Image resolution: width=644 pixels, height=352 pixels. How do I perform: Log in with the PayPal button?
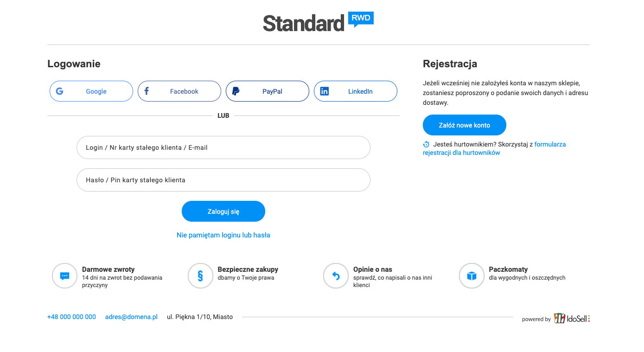[268, 91]
